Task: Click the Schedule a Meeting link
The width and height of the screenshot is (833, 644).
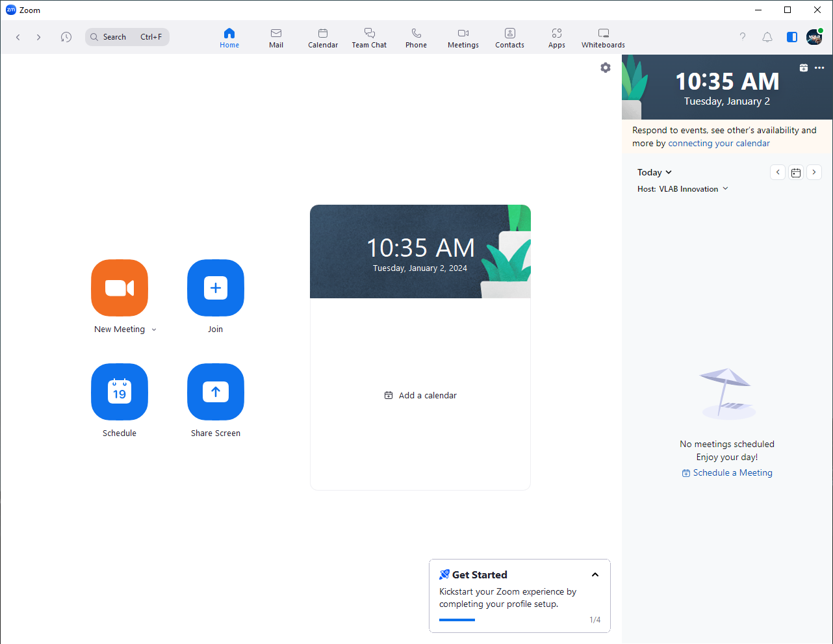Action: click(732, 473)
